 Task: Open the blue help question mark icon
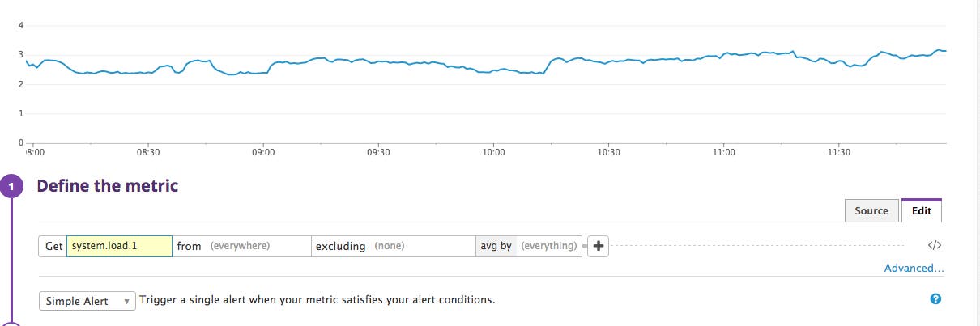(935, 299)
